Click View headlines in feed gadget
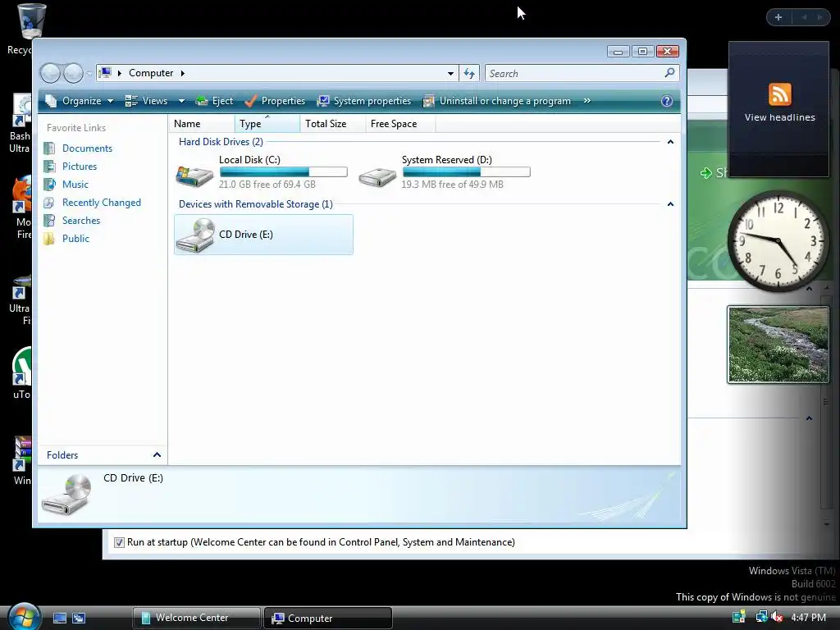The height and width of the screenshot is (630, 840). point(779,117)
